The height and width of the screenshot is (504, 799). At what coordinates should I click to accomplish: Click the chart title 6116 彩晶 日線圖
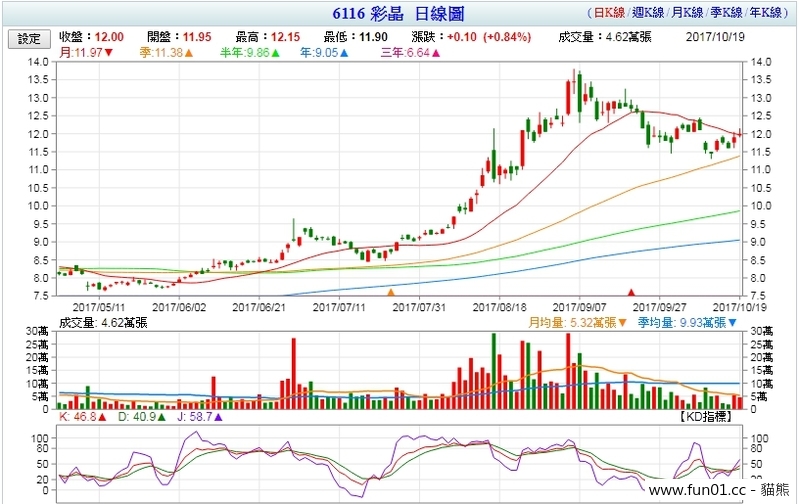(x=398, y=14)
